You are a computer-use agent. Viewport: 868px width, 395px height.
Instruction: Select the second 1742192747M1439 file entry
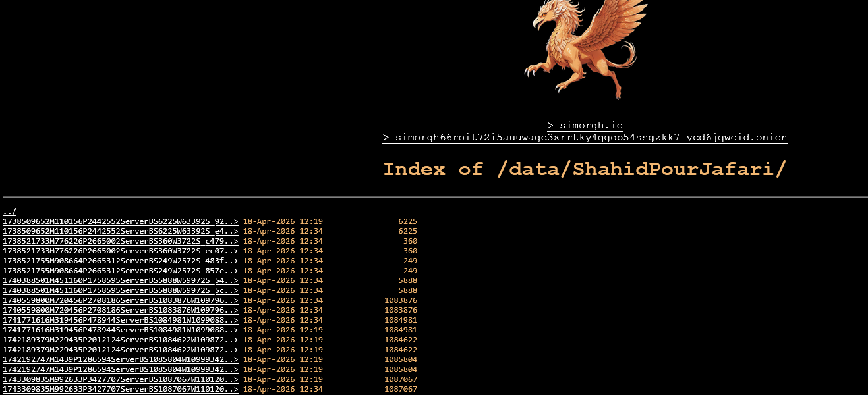pos(120,370)
